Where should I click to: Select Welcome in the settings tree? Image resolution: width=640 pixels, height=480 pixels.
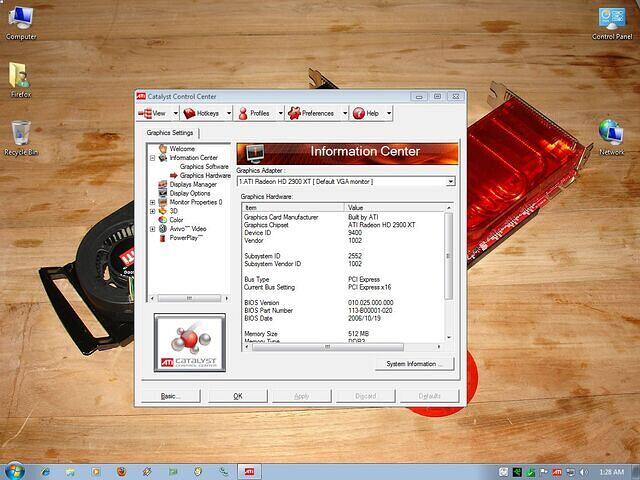click(182, 149)
